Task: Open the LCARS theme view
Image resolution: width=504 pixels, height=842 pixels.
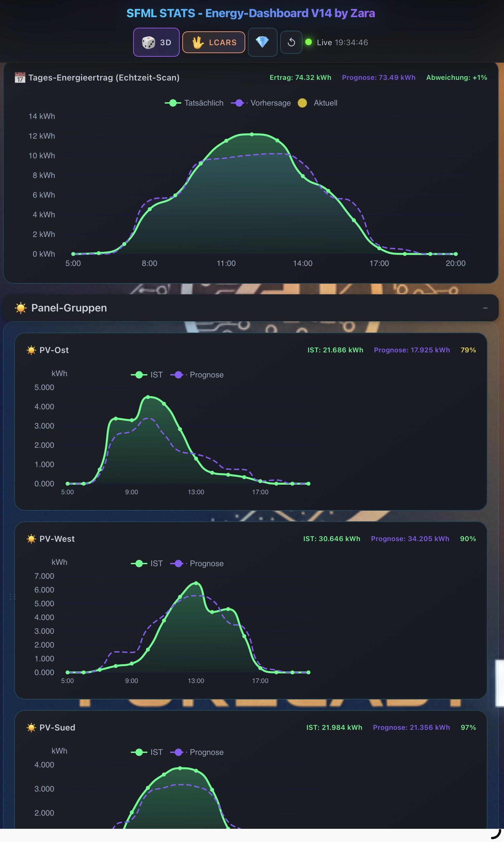Action: [214, 43]
